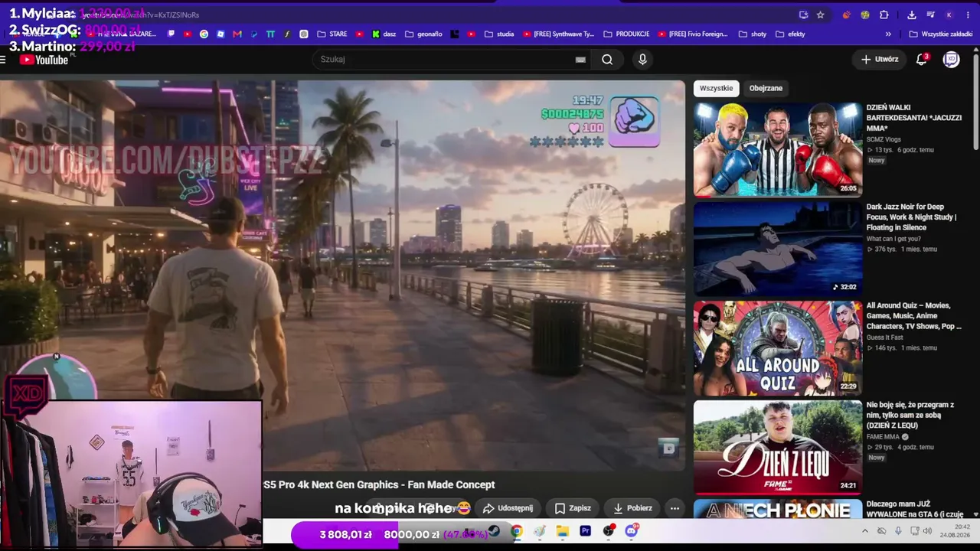Open title 'All Around Quiz – Movies, Games'
Viewport: 980px width, 551px height.
(x=913, y=316)
